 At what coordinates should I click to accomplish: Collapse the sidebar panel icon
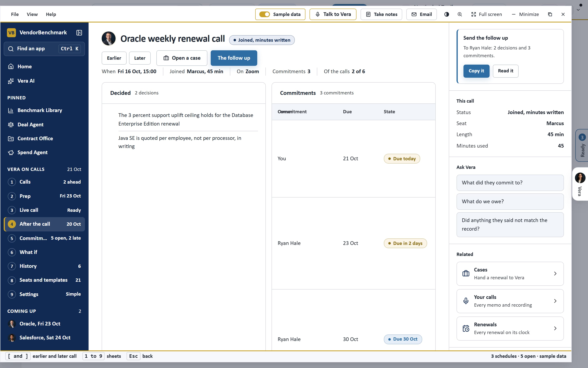[79, 33]
